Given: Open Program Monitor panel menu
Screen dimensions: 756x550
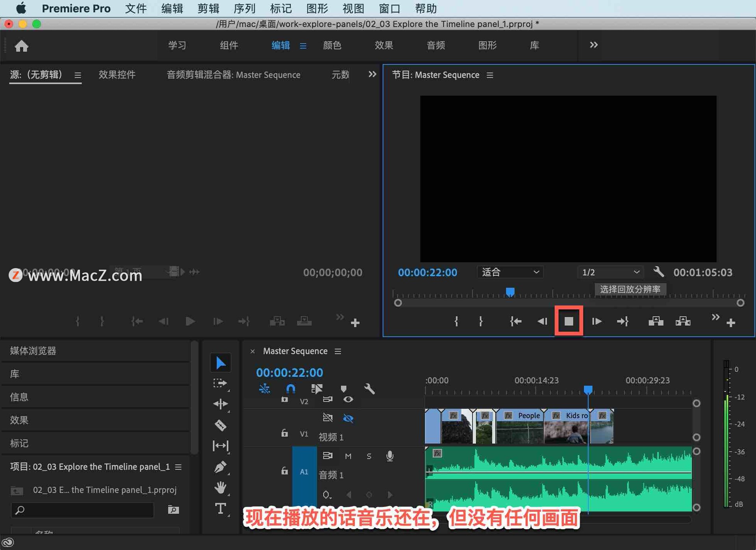Looking at the screenshot, I should click(490, 75).
